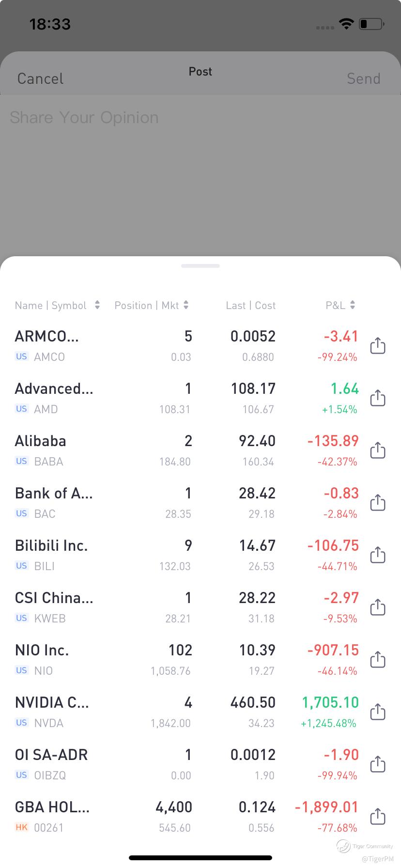Cancel the post
The image size is (401, 868).
click(40, 78)
